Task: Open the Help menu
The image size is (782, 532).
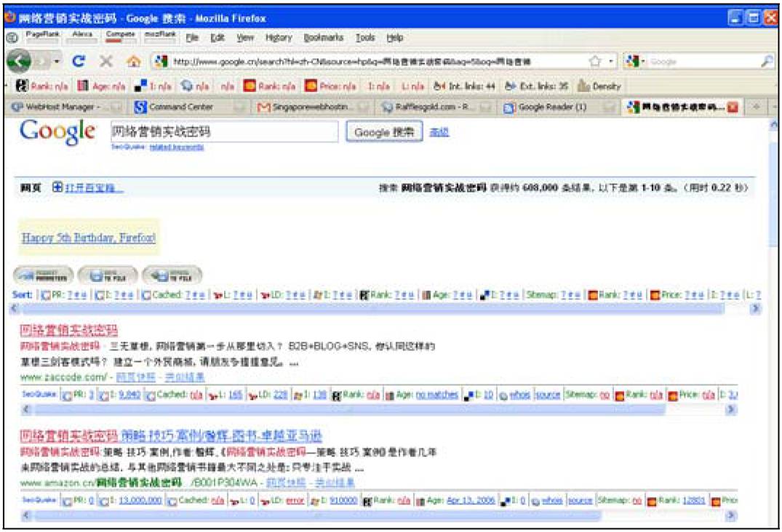Action: coord(394,37)
